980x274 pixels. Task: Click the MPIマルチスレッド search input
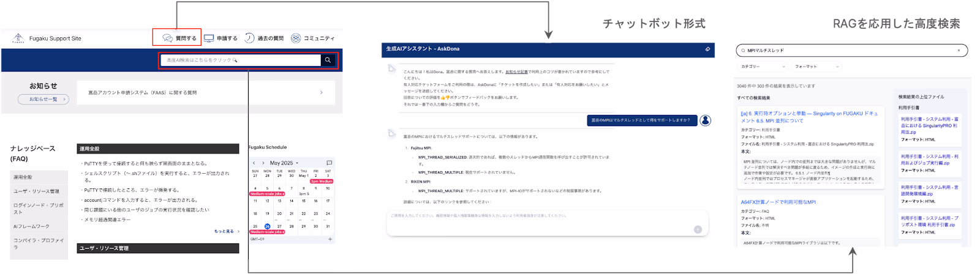(x=851, y=50)
